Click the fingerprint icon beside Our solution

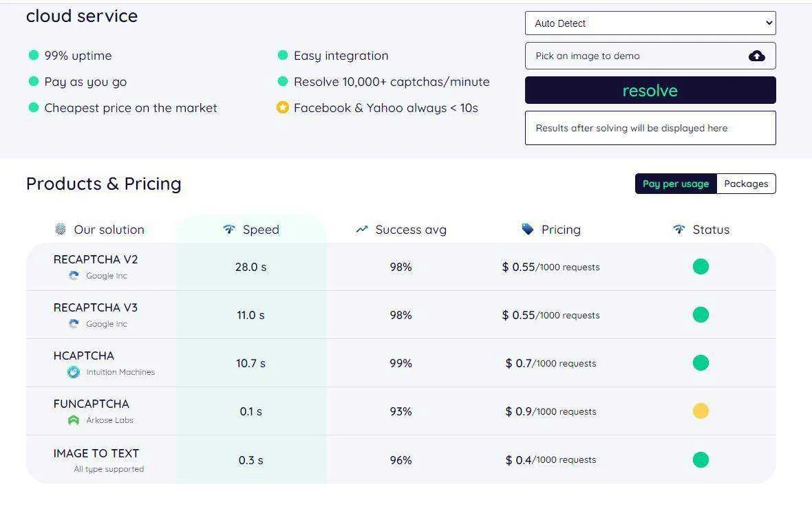click(61, 229)
